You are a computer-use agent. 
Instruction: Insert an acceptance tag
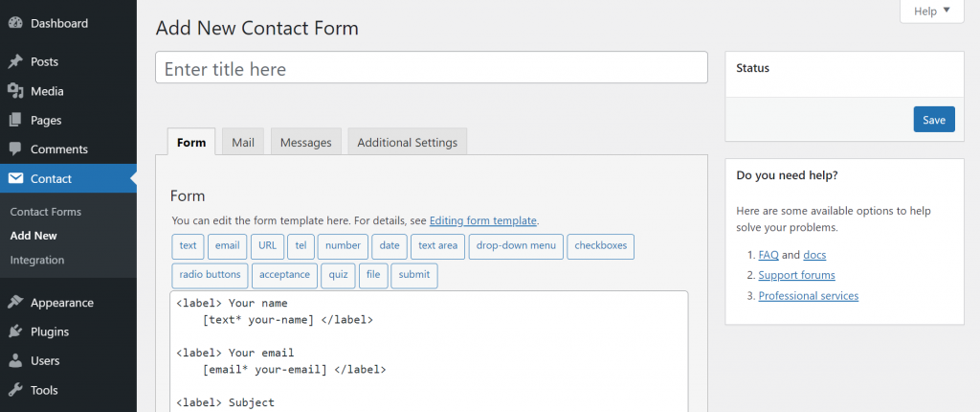click(284, 276)
